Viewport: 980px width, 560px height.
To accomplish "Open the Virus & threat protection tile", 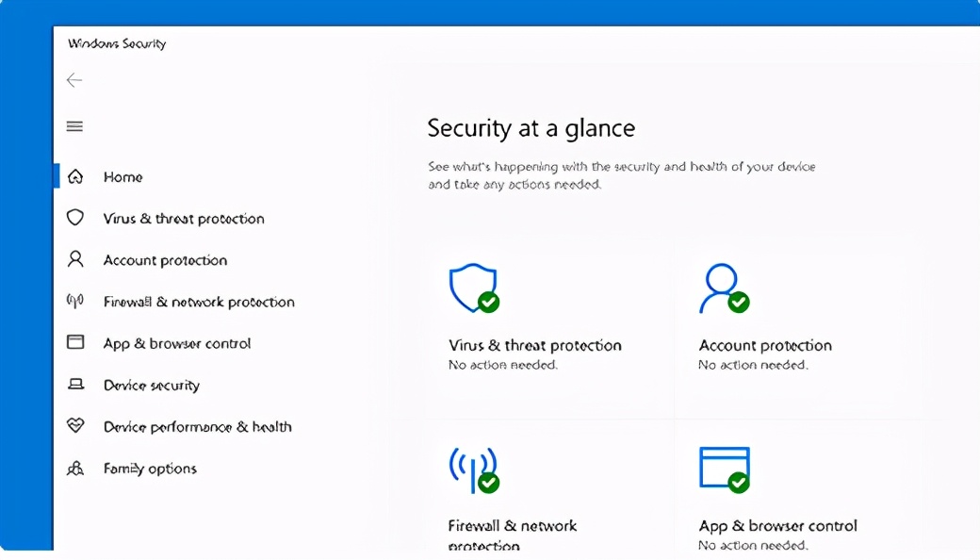I will [534, 345].
